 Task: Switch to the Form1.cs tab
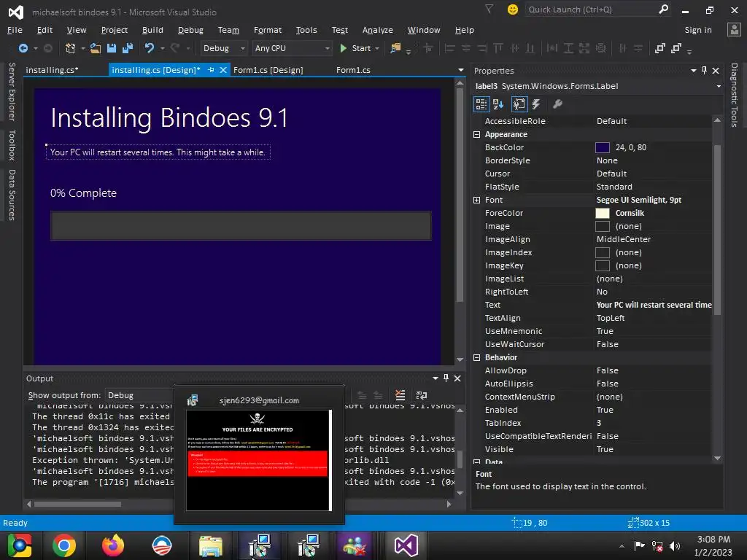[353, 70]
